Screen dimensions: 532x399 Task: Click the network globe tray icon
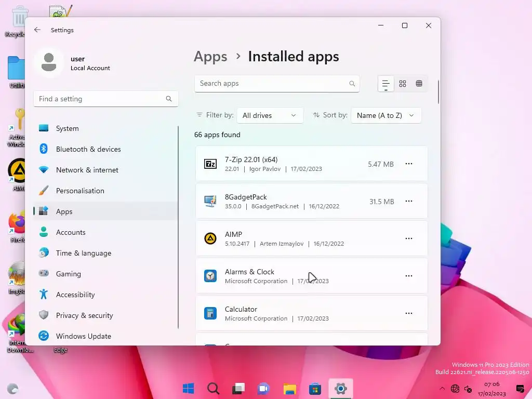[x=455, y=389]
